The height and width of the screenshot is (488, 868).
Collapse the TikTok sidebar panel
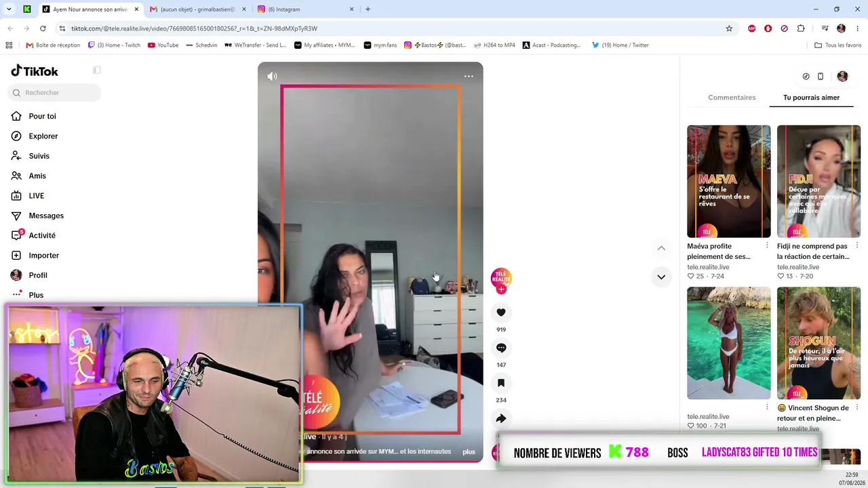(x=97, y=70)
